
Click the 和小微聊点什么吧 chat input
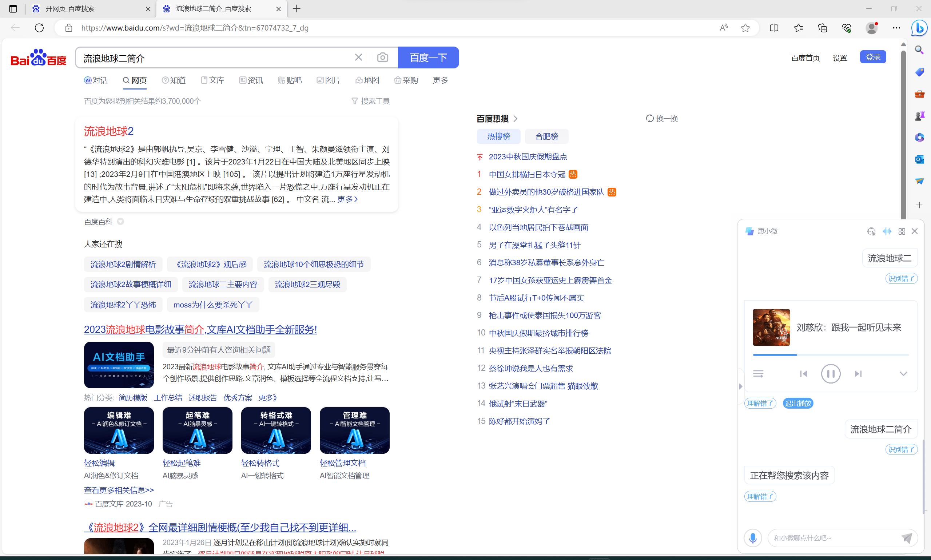click(x=833, y=538)
